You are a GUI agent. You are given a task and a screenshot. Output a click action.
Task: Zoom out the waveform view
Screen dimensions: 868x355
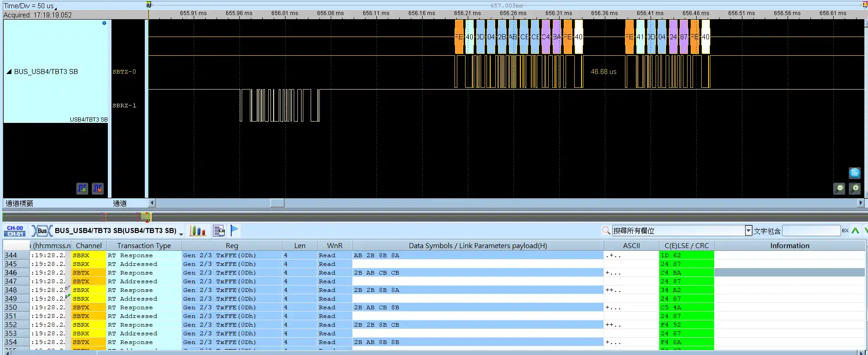click(x=839, y=188)
